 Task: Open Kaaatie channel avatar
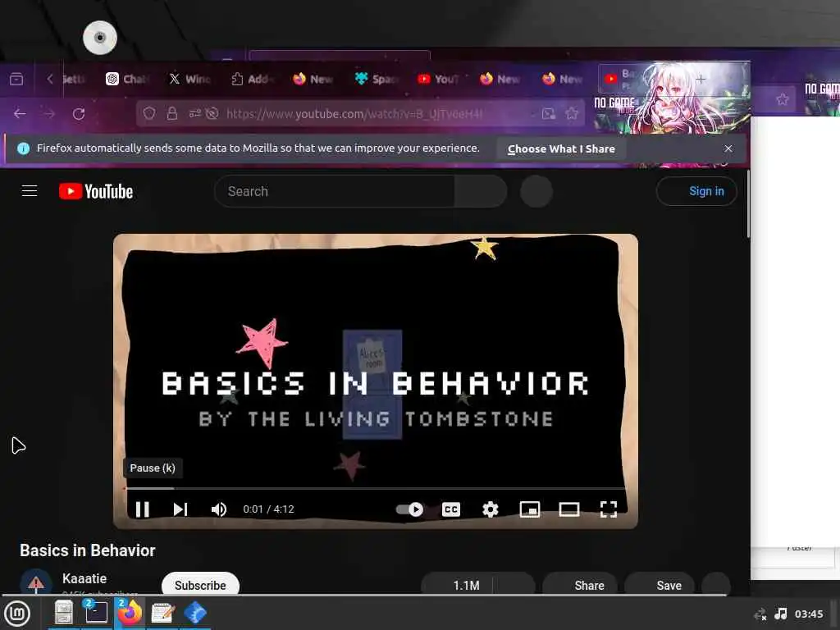click(x=36, y=582)
